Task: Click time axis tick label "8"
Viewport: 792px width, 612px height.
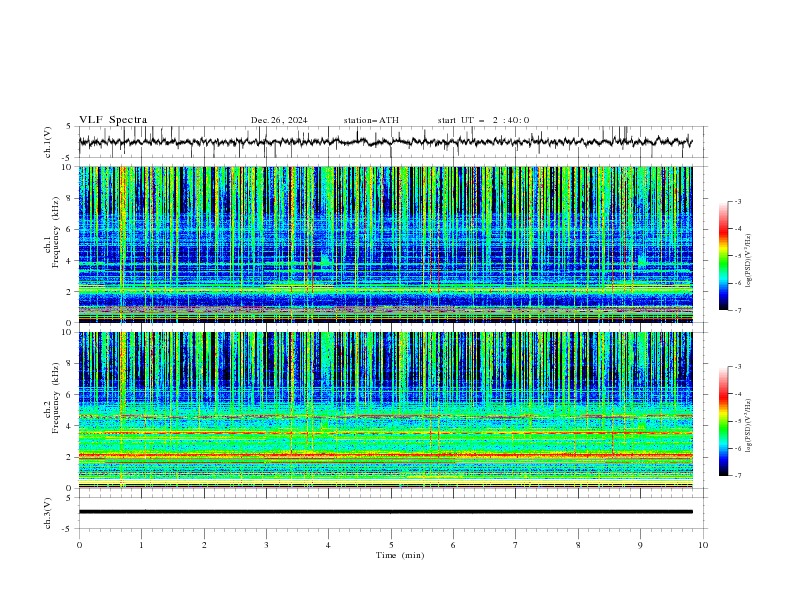Action: pos(578,545)
